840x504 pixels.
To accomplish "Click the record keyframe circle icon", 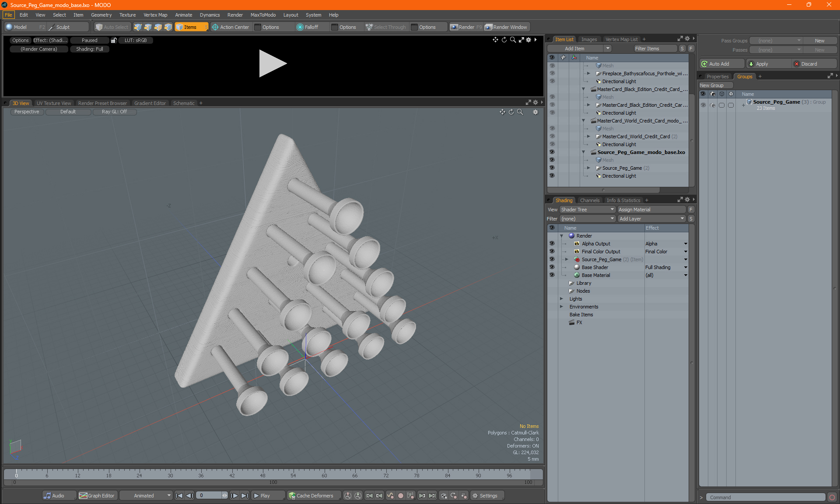I will [x=400, y=496].
